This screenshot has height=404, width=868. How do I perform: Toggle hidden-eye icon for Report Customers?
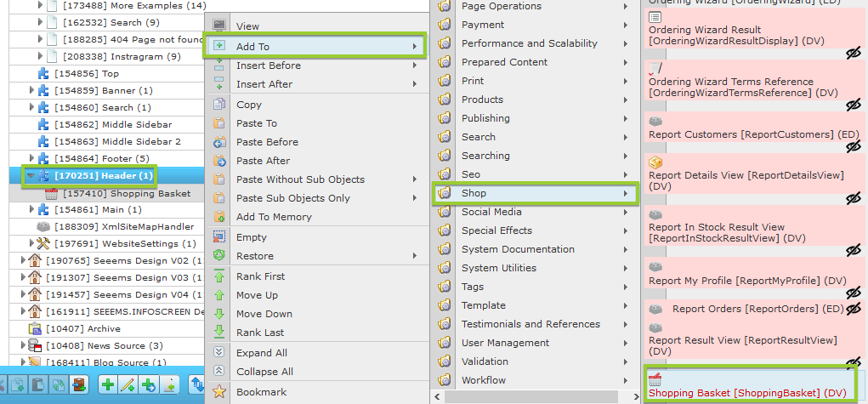pyautogui.click(x=854, y=147)
